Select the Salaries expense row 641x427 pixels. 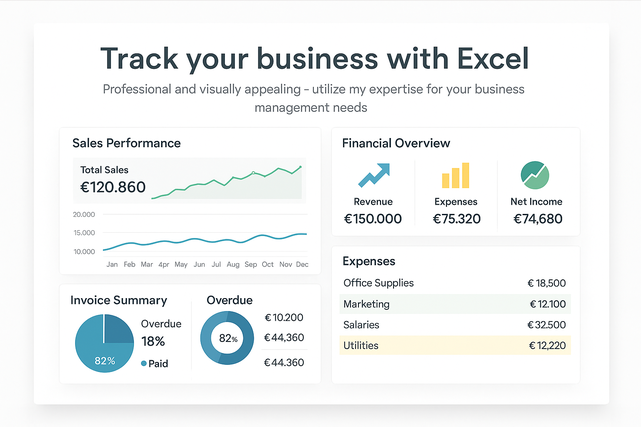(455, 325)
